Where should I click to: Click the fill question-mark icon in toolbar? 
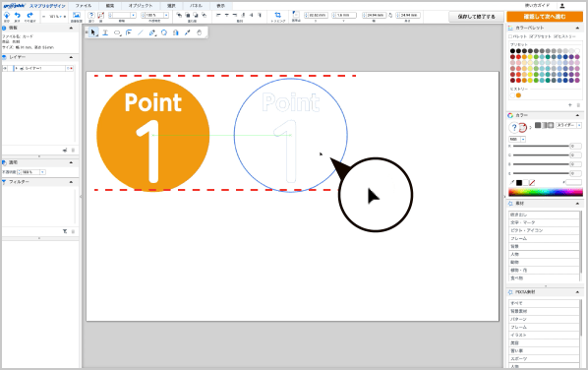coord(91,15)
